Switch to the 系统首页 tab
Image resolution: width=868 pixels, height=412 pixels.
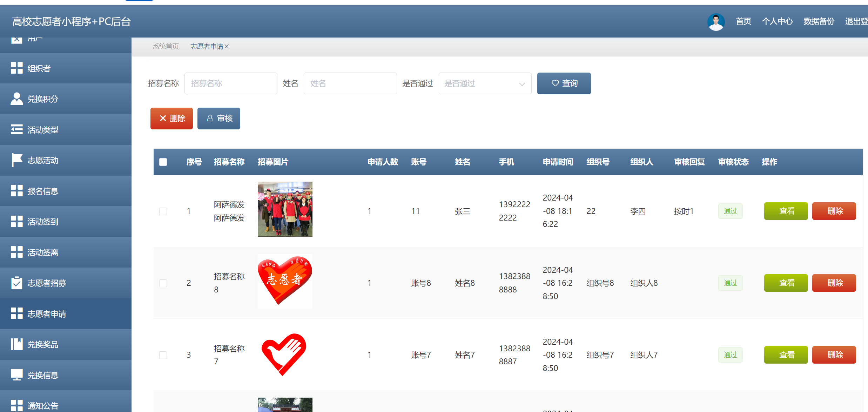(x=166, y=46)
